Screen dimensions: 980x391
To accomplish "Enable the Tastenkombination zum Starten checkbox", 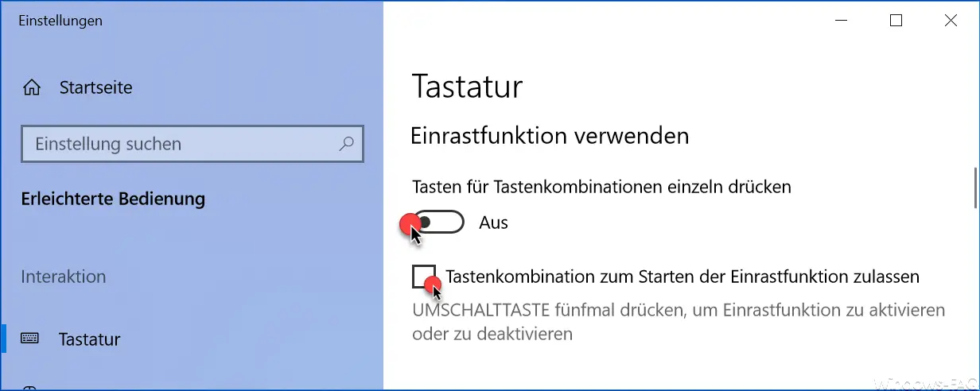I will (x=424, y=277).
